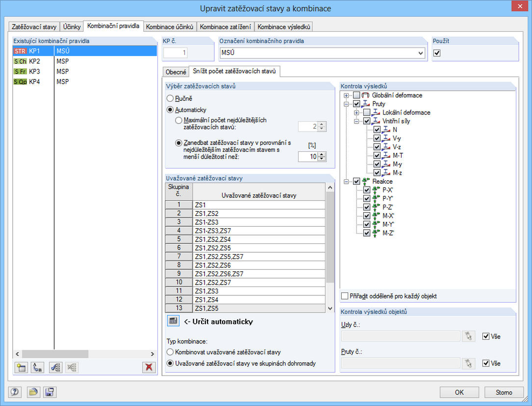
Task: Click pick-members cursor icon beside Pruty č.
Action: point(469,363)
